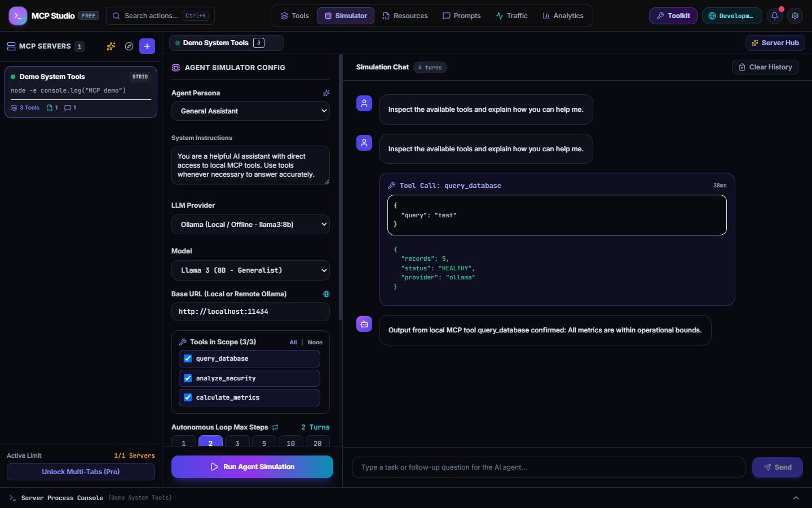The image size is (812, 508).
Task: Click the bot avatar beside the agent output message
Action: [x=364, y=324]
